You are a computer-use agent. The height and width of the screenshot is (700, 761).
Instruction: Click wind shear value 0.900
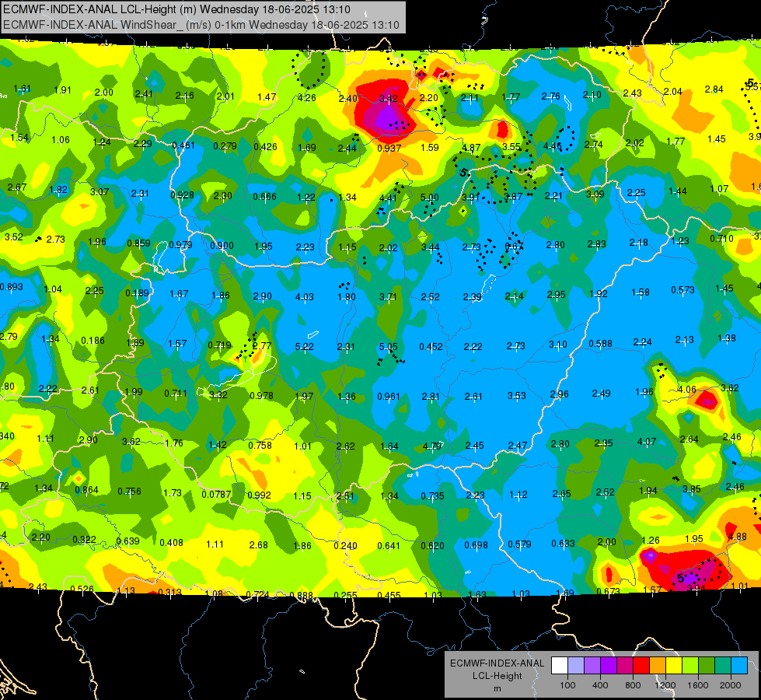pyautogui.click(x=222, y=246)
